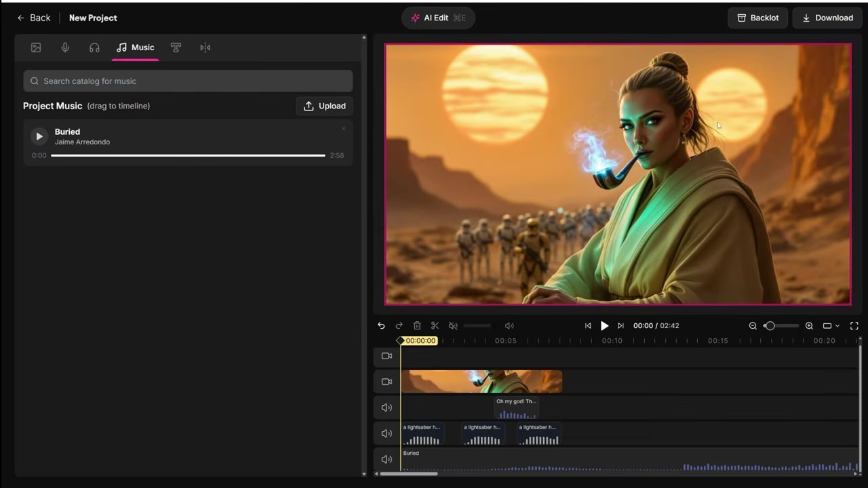Select the Buried music clip on timeline

[x=629, y=460]
